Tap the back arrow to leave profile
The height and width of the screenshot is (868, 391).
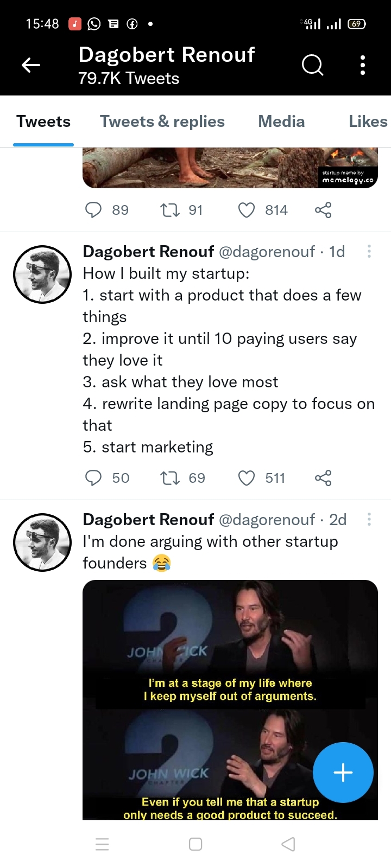(31, 65)
